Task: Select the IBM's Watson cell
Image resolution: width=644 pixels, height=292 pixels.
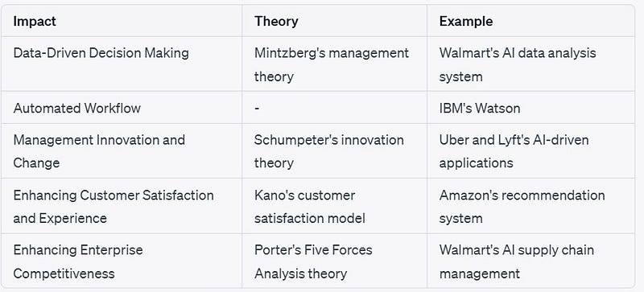Action: point(530,108)
